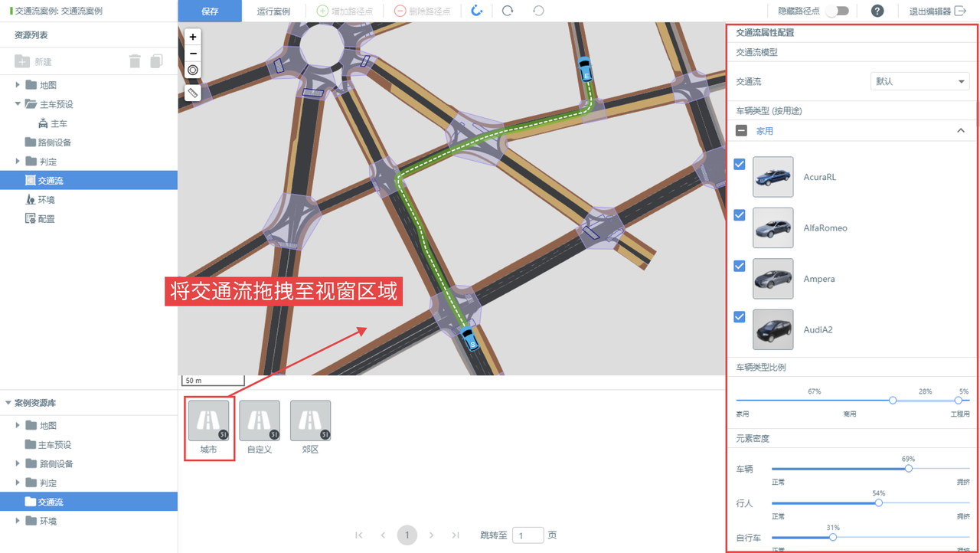
Task: Open the 交通流 model dropdown set to 默认
Action: (920, 81)
